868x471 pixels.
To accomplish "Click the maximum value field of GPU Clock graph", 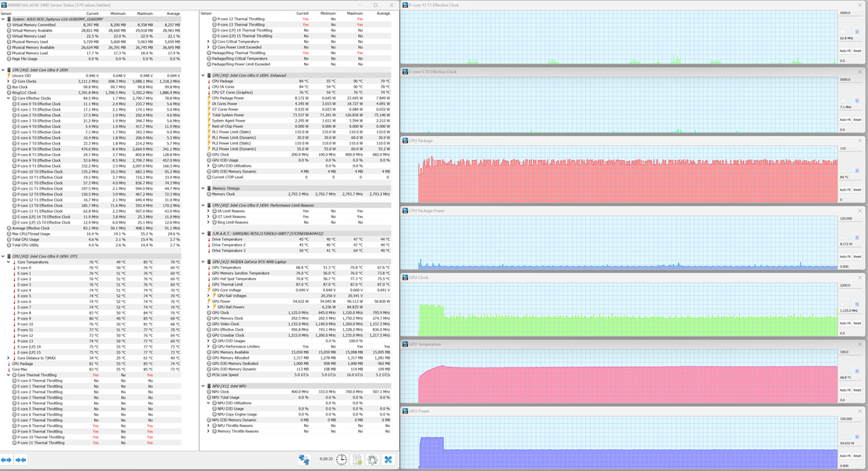I will pos(848,285).
